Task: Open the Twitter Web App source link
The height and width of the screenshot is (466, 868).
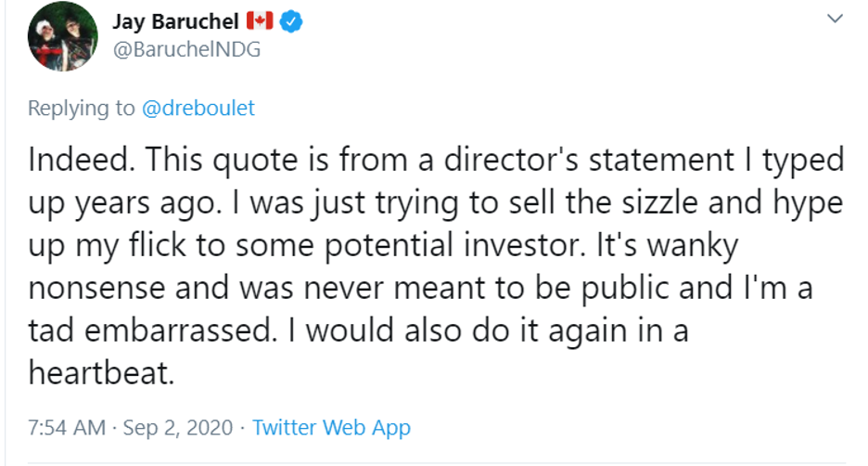Action: click(331, 428)
